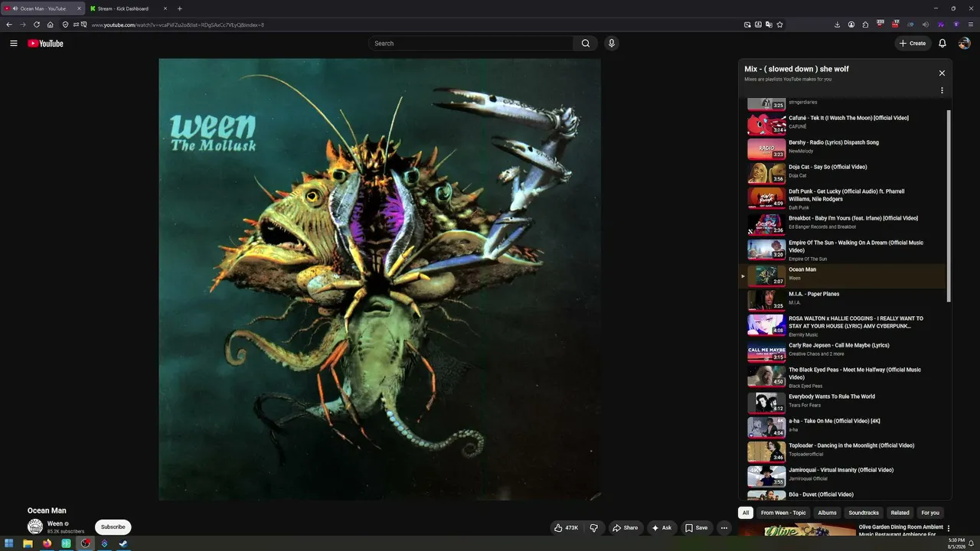This screenshot has height=551, width=980.
Task: Close the Mix playlist panel
Action: [x=942, y=73]
